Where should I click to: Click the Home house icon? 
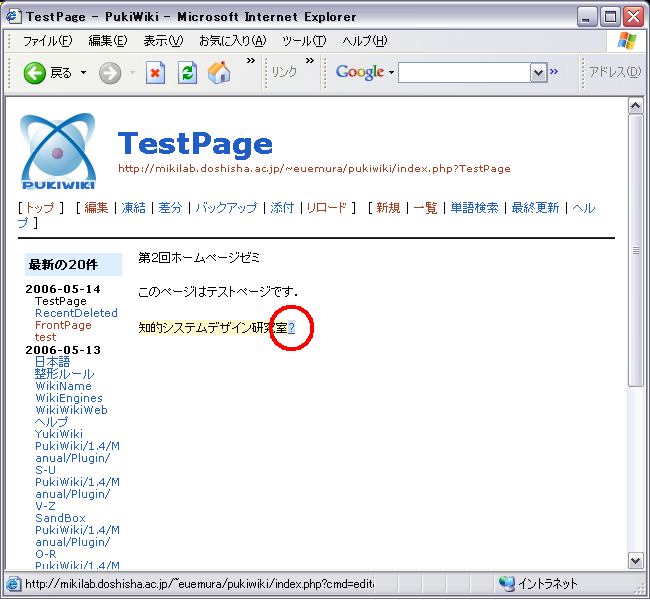219,73
